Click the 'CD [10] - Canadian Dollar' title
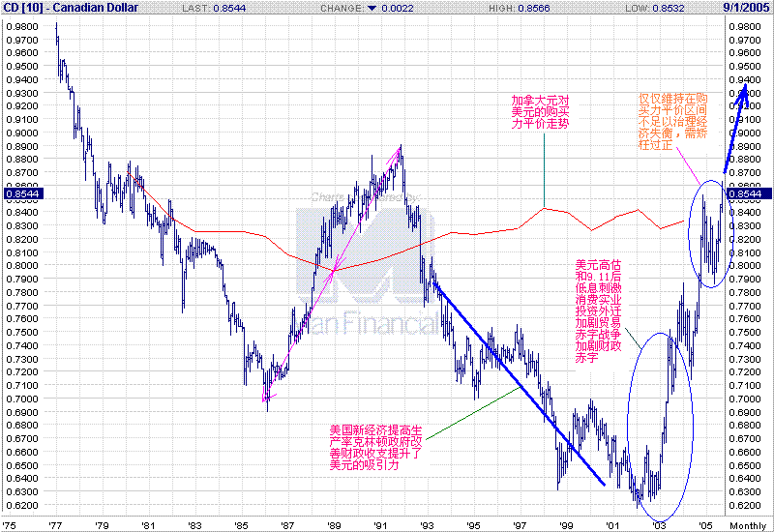774x532 pixels. (71, 8)
